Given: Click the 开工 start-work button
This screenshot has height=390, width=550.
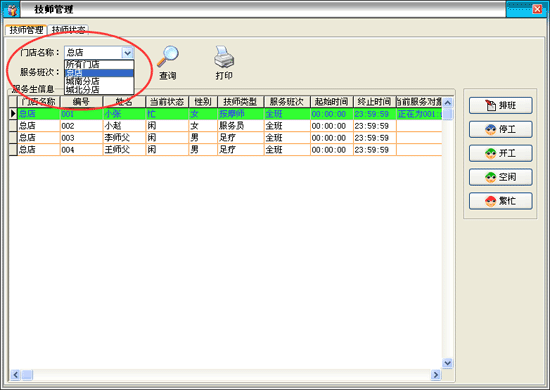Looking at the screenshot, I should [x=501, y=153].
